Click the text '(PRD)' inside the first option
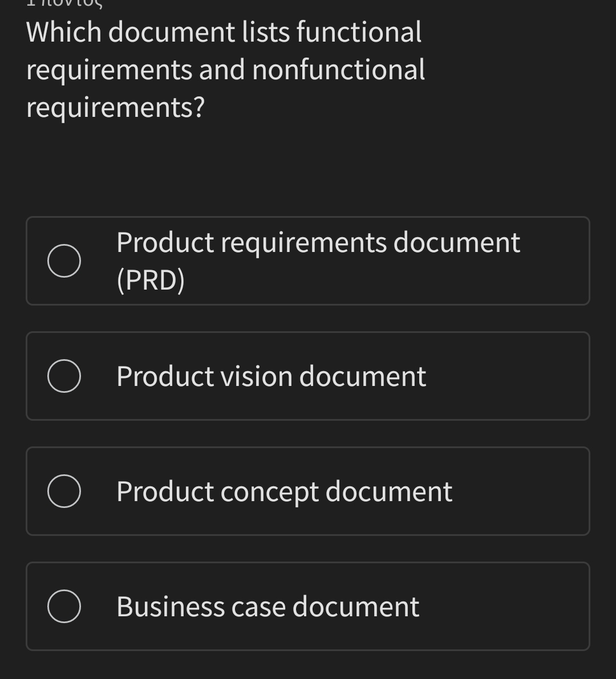The height and width of the screenshot is (679, 616). pos(150,279)
